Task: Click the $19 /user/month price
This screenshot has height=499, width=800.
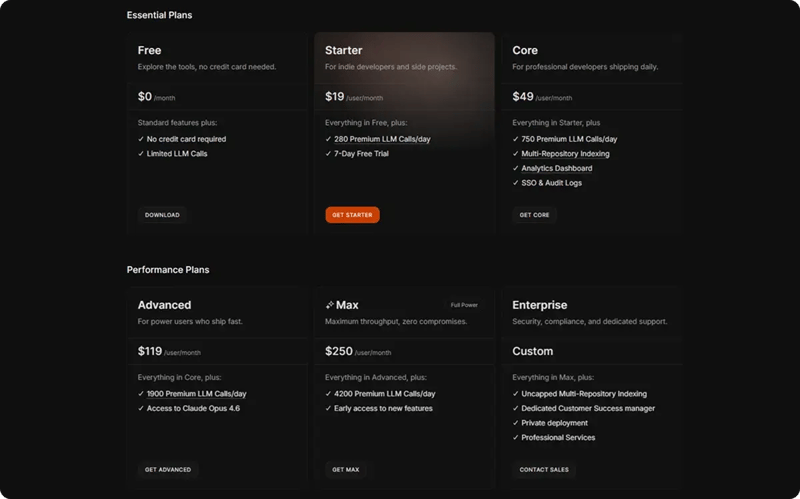Action: 354,96
